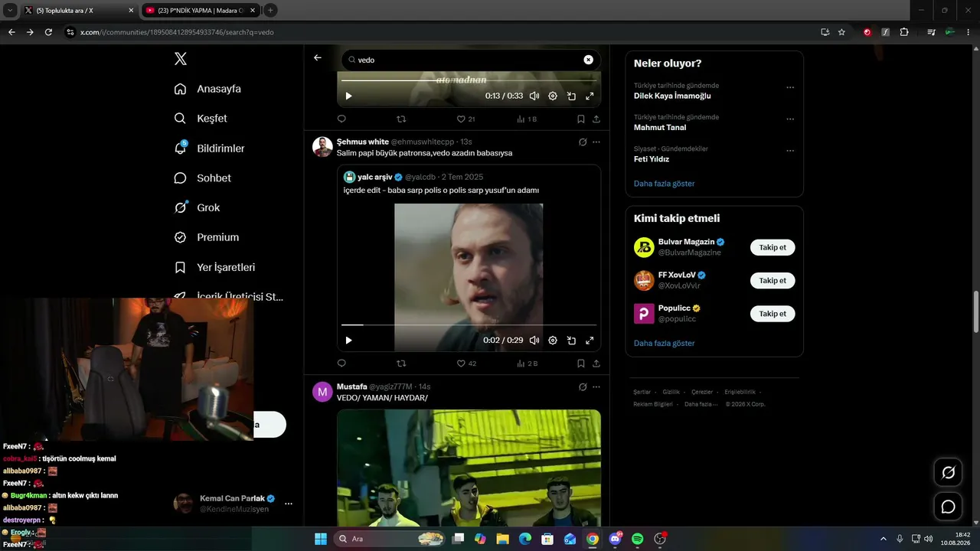Open Sohbet in sidebar

[x=203, y=178]
